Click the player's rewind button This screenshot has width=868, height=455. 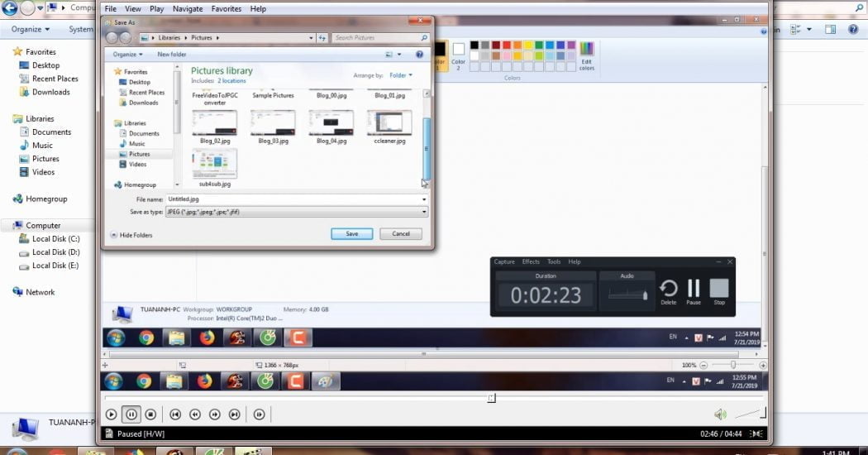tap(195, 414)
